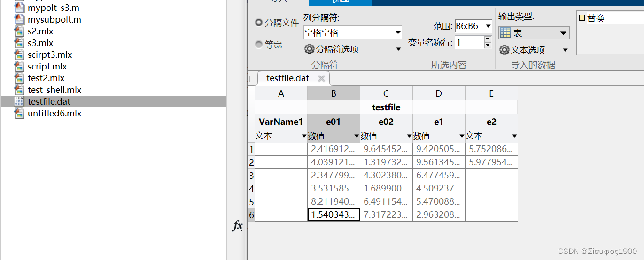
Task: Click the fx function icon
Action: tap(238, 226)
